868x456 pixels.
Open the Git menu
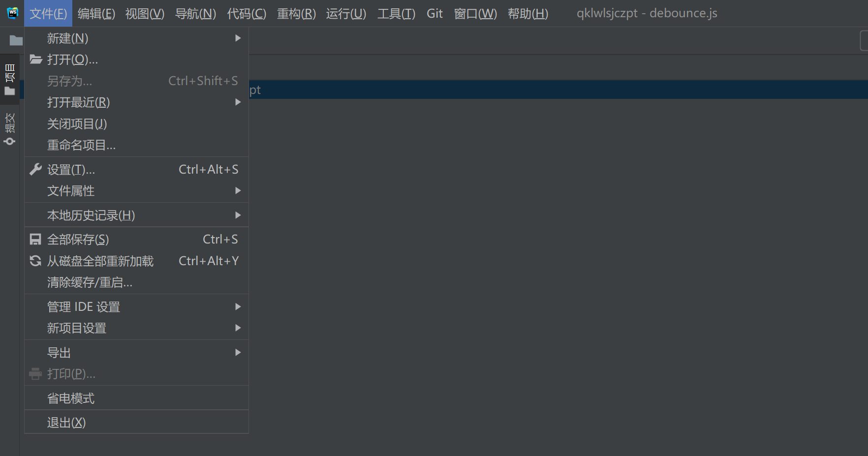point(434,13)
